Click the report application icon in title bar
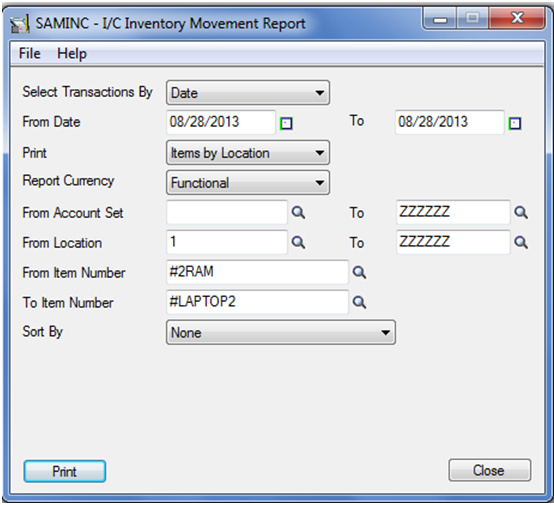Image resolution: width=554 pixels, height=505 pixels. (20, 24)
